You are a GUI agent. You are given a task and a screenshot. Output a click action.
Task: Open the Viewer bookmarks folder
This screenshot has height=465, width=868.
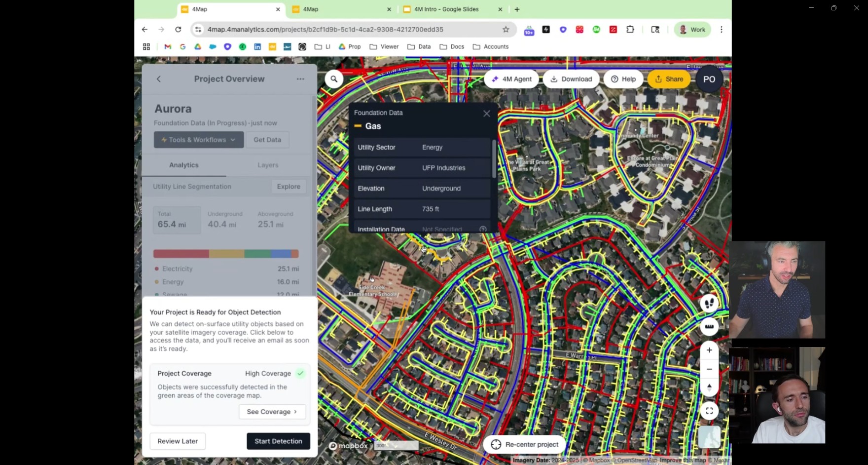click(x=384, y=47)
